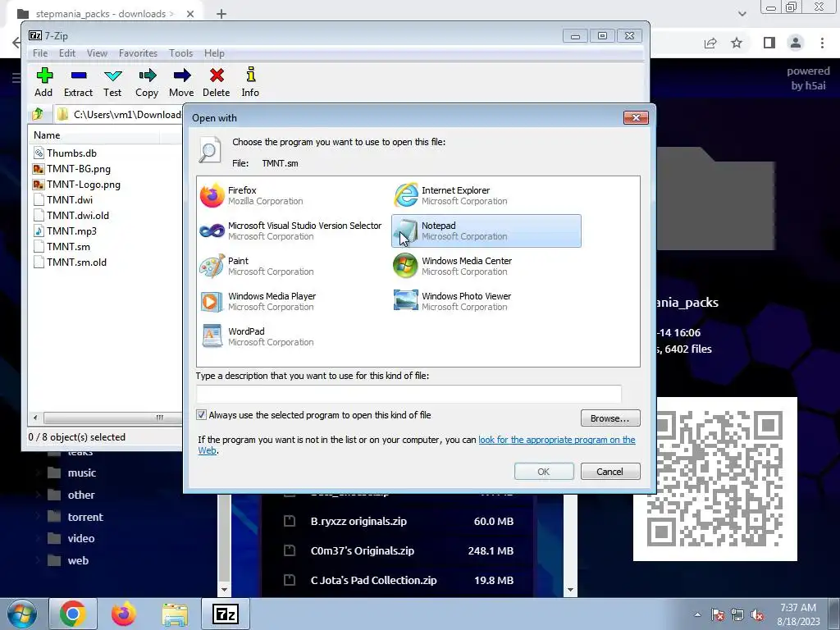
Task: Select TMNT.mp3 in the file list
Action: 71,231
